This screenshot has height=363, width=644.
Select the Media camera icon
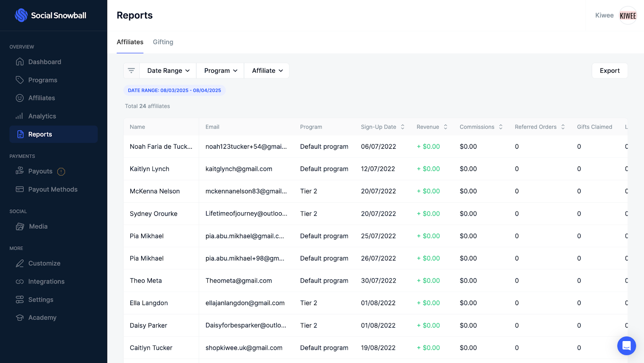[20, 226]
